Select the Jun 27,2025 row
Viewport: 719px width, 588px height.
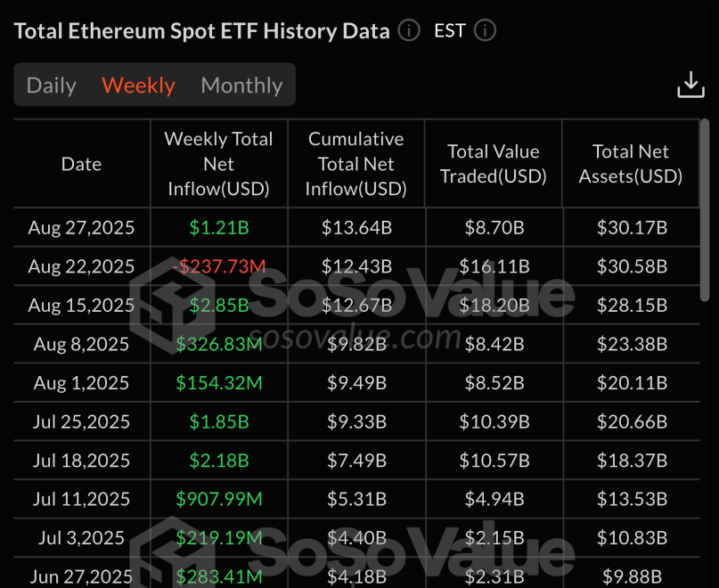81,576
